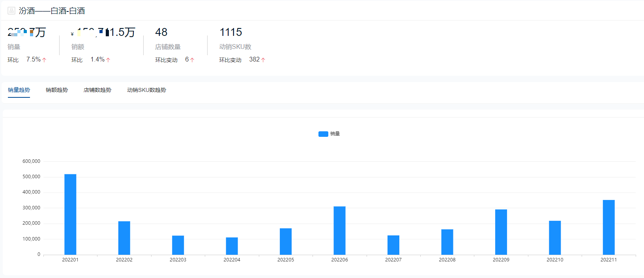Toggle the blue 销量 legend swatch
The width and height of the screenshot is (644, 278).
click(x=323, y=134)
